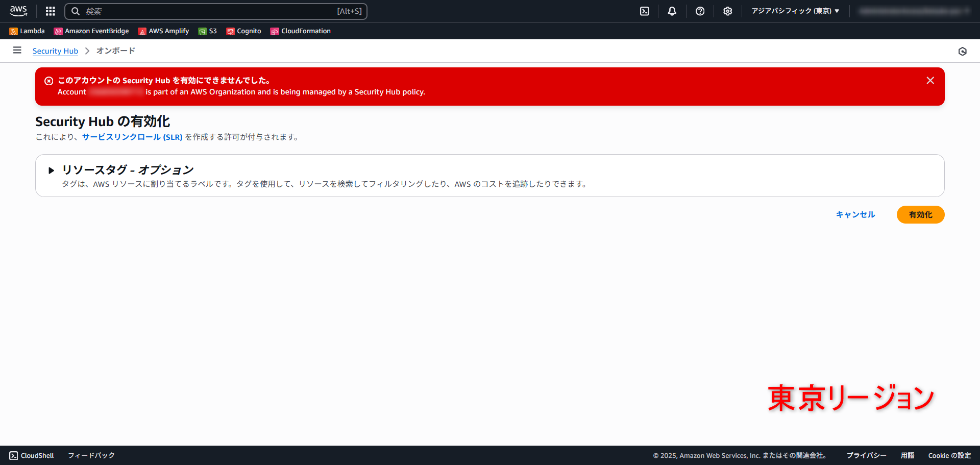Click inside the 検索 search field
Image resolution: width=980 pixels, height=465 pixels.
(x=215, y=11)
